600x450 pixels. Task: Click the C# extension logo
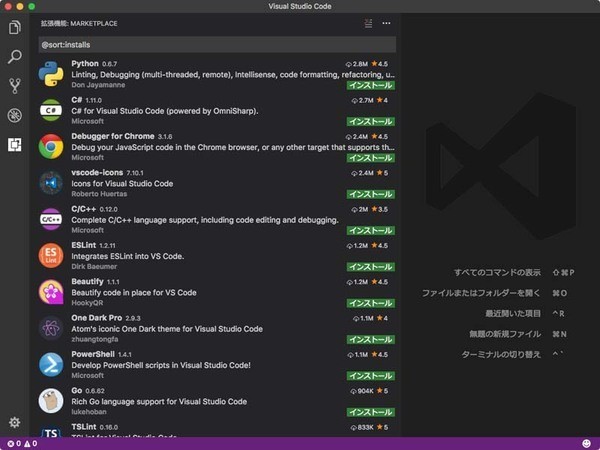[x=51, y=110]
